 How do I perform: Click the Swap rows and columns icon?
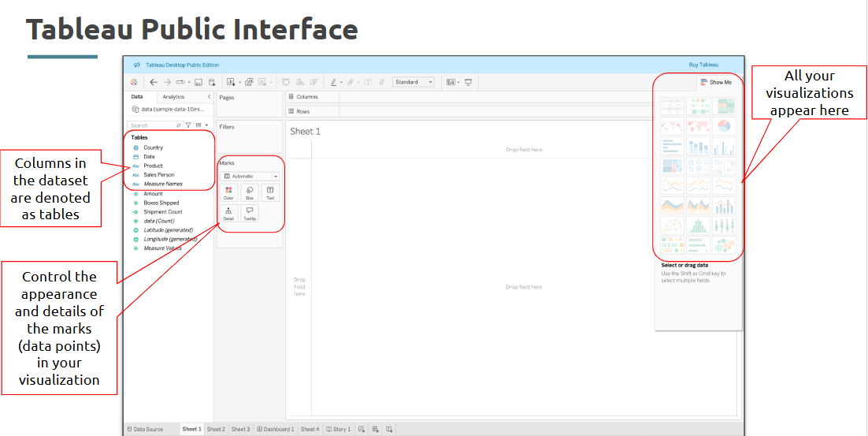click(286, 82)
